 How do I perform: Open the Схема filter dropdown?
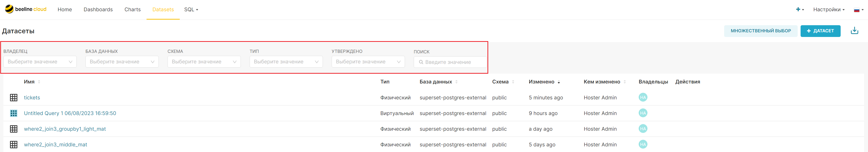coord(204,62)
